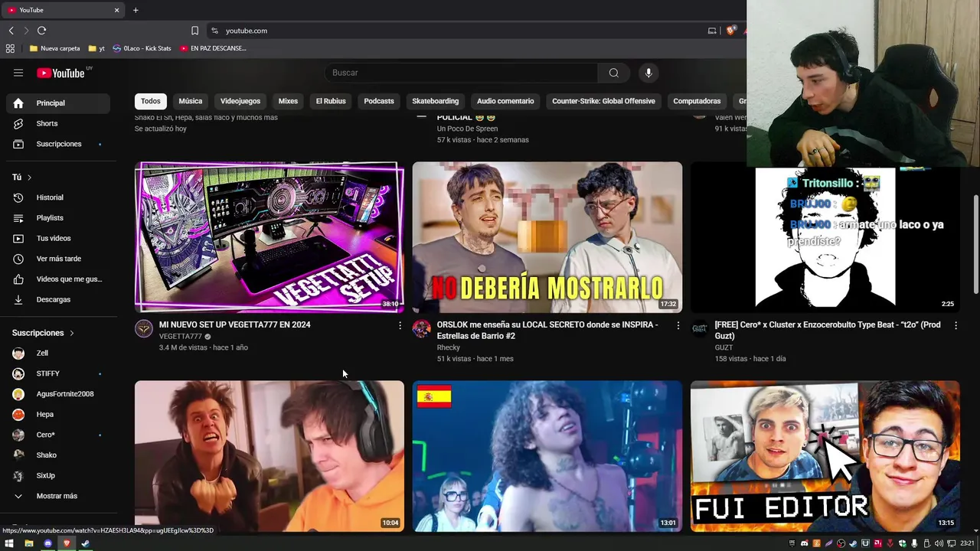Open Ver más tarde list
This screenshot has width=980, height=551.
click(x=58, y=259)
